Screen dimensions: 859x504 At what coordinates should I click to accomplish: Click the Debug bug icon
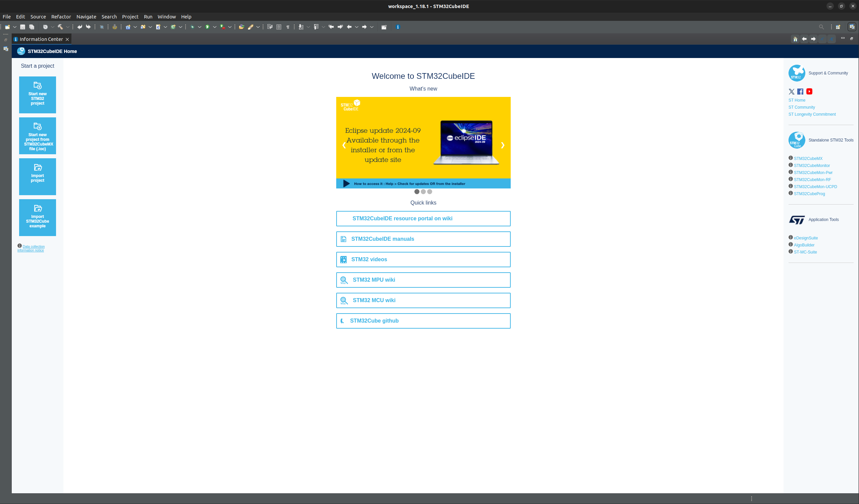[x=192, y=27]
